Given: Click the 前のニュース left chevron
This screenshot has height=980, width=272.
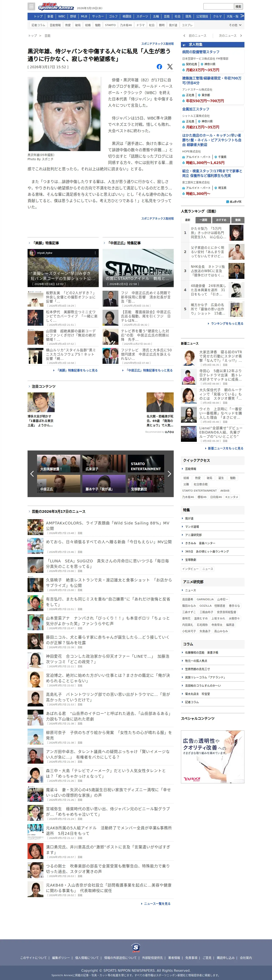Looking at the screenshot, I should [x=185, y=36].
